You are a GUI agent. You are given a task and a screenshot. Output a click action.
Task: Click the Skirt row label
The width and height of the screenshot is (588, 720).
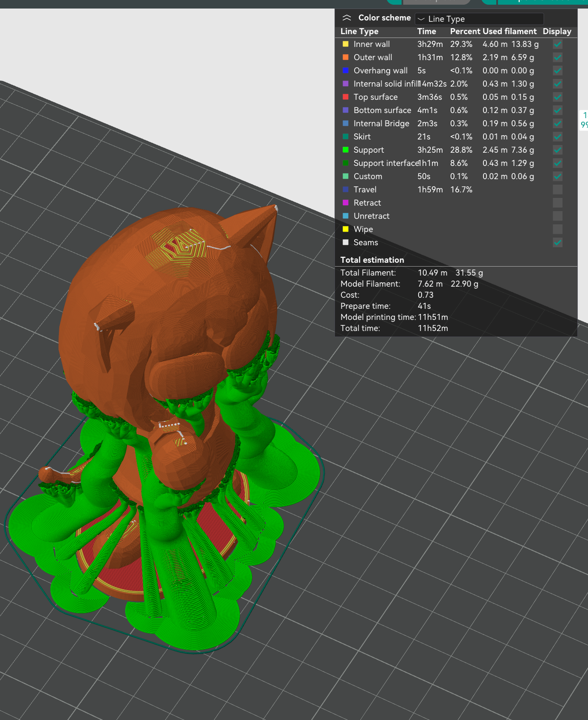click(362, 136)
